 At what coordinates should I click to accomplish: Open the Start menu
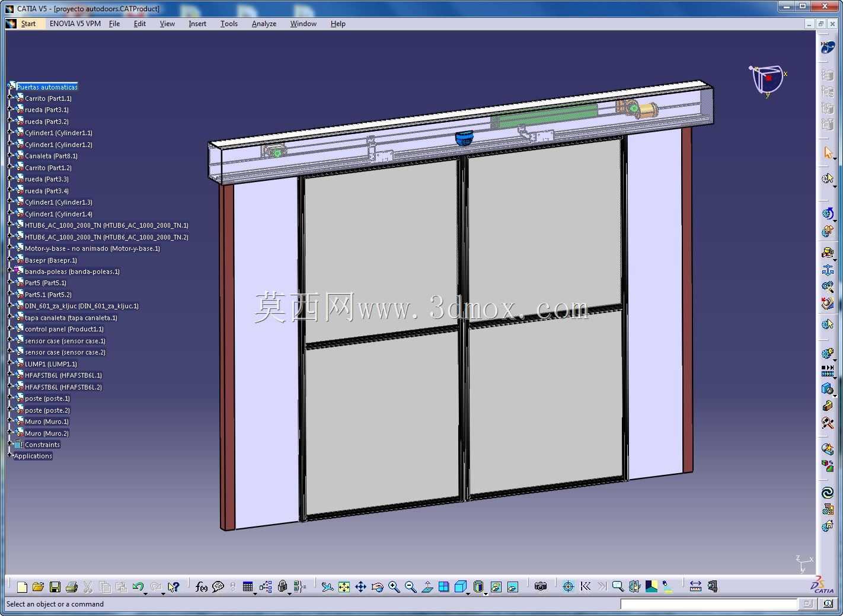pyautogui.click(x=28, y=24)
